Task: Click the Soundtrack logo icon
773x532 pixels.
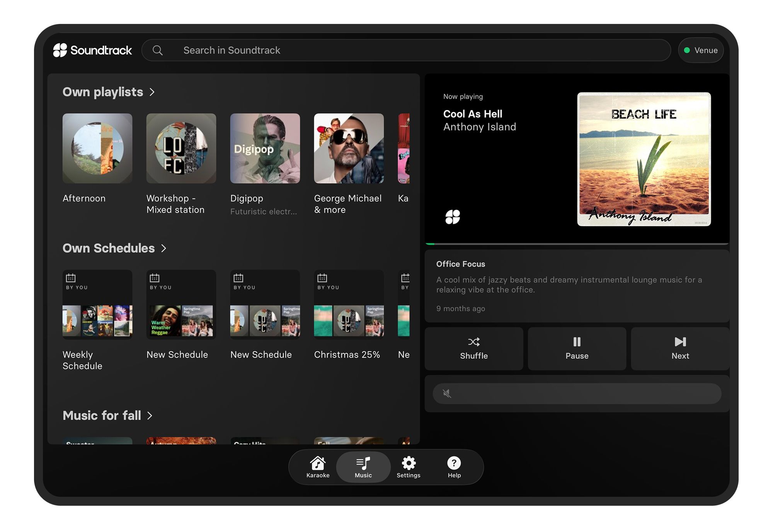Action: (60, 50)
